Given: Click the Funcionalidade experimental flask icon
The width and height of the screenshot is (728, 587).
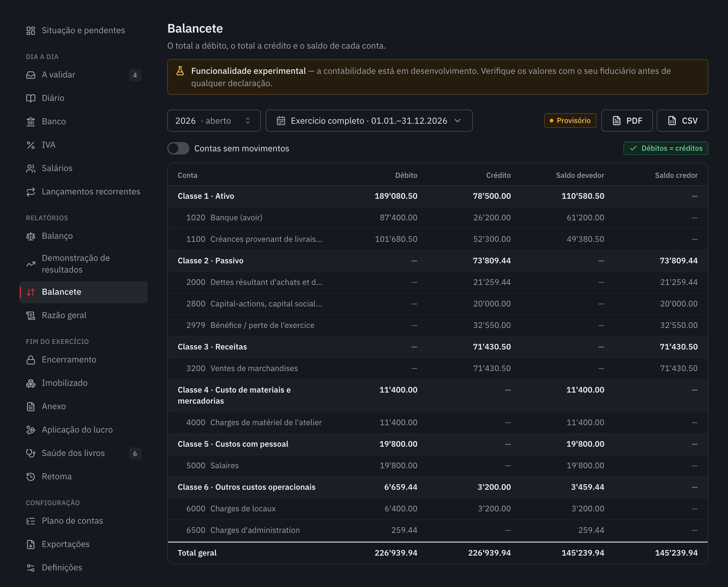Looking at the screenshot, I should tap(180, 71).
